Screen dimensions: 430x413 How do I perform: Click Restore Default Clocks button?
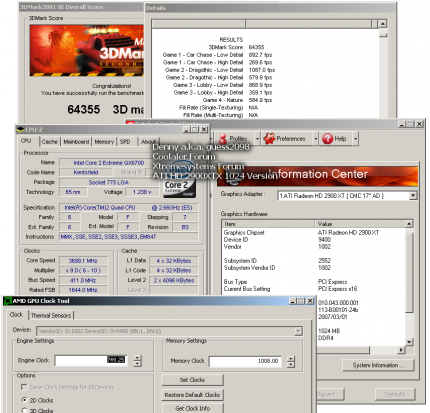click(192, 395)
